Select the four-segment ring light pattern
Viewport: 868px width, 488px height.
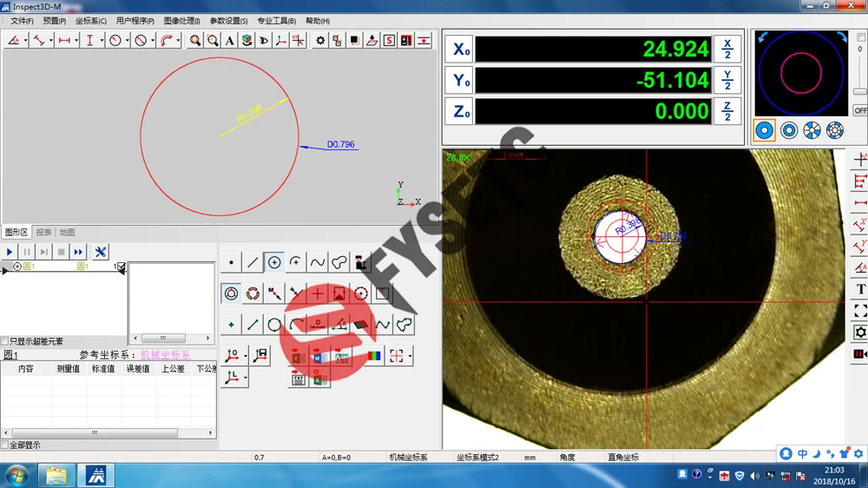pyautogui.click(x=812, y=130)
